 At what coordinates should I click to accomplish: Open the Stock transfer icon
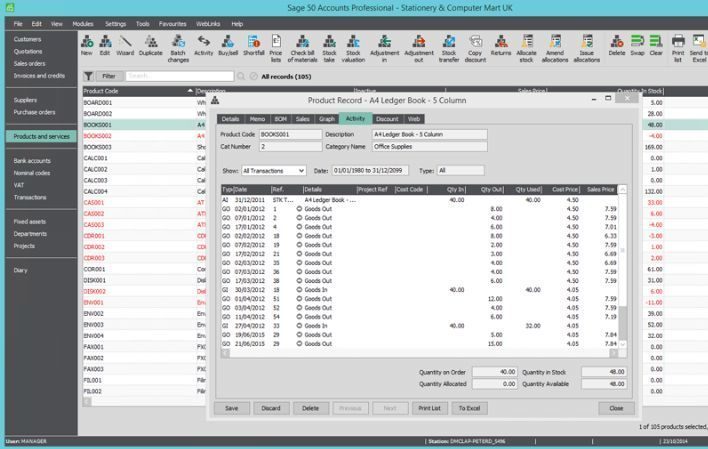[449, 49]
